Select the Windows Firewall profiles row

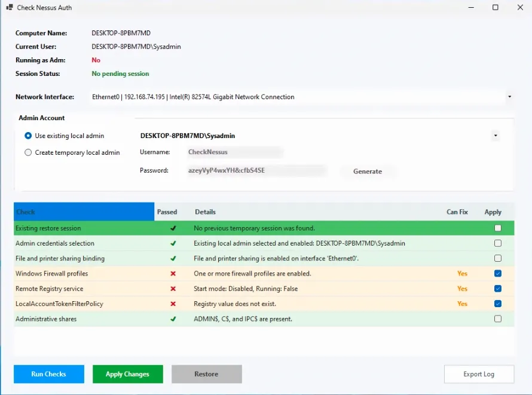(264, 273)
